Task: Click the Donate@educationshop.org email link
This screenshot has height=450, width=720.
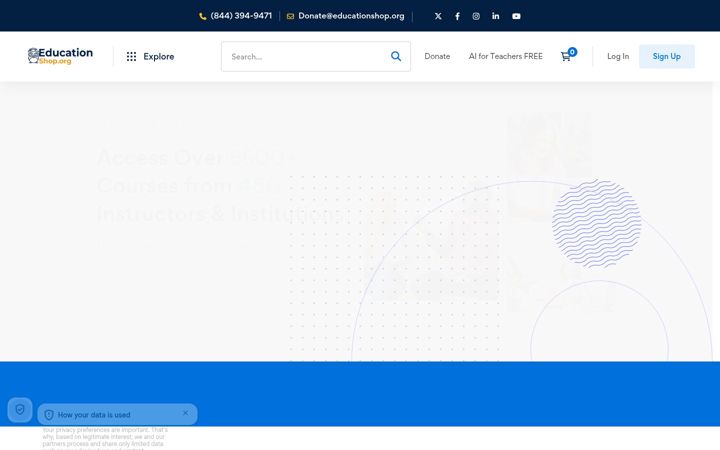Action: click(x=351, y=16)
